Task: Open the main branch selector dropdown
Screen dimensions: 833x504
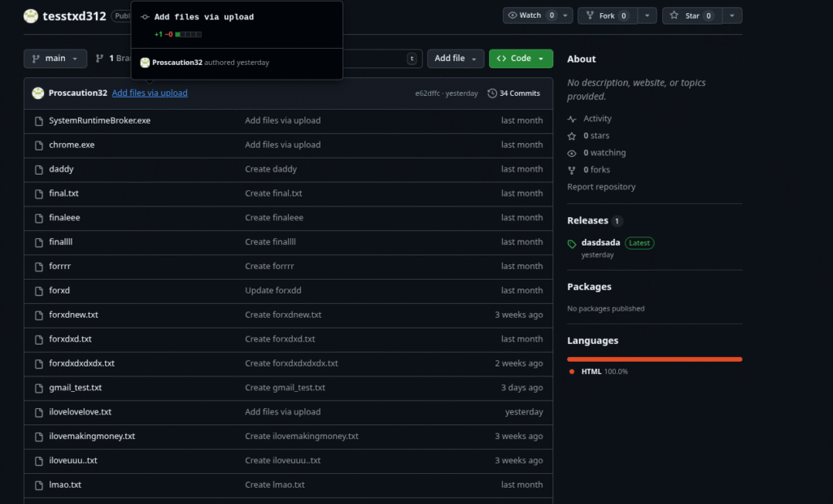Action: pos(55,59)
